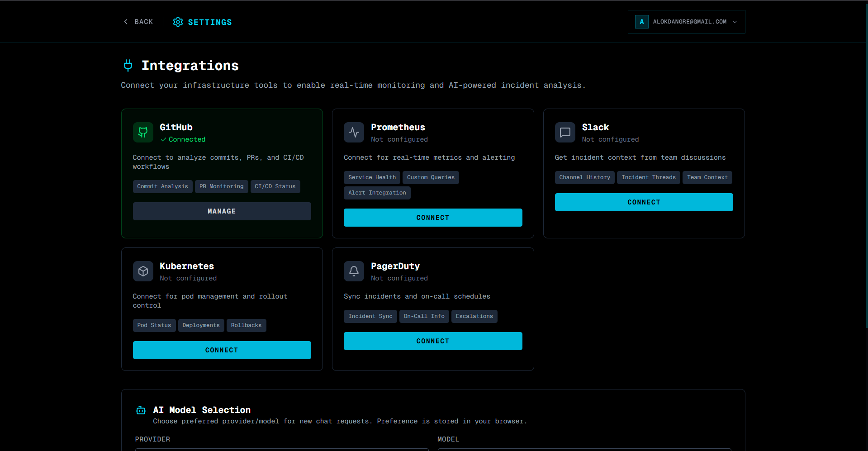The height and width of the screenshot is (451, 868).
Task: Click the Prometheus activity icon
Action: pyautogui.click(x=354, y=133)
